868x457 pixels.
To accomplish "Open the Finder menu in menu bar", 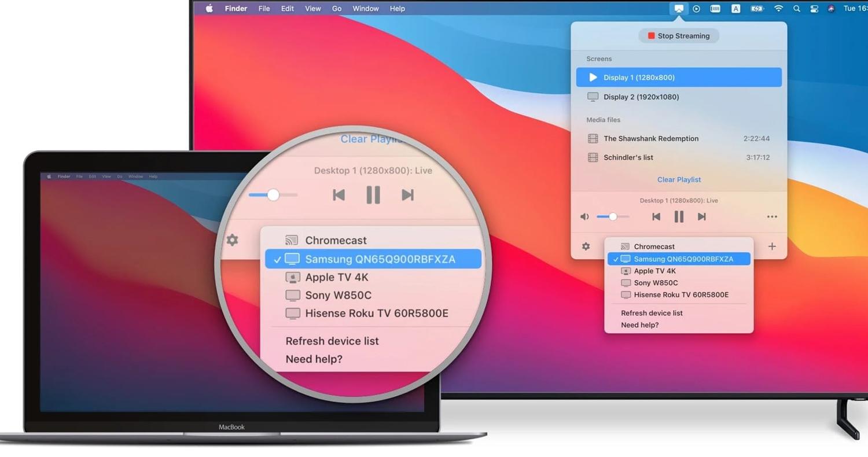I will click(x=236, y=9).
